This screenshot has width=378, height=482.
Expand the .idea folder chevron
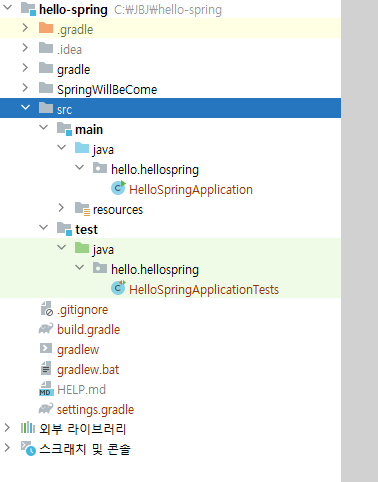pos(25,48)
